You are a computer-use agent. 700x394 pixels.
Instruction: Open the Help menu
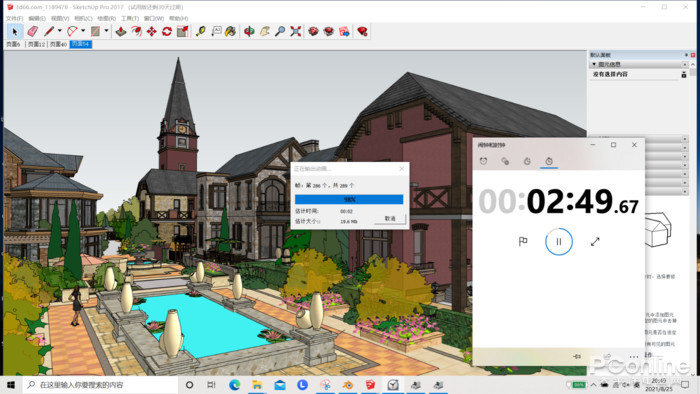[x=179, y=18]
